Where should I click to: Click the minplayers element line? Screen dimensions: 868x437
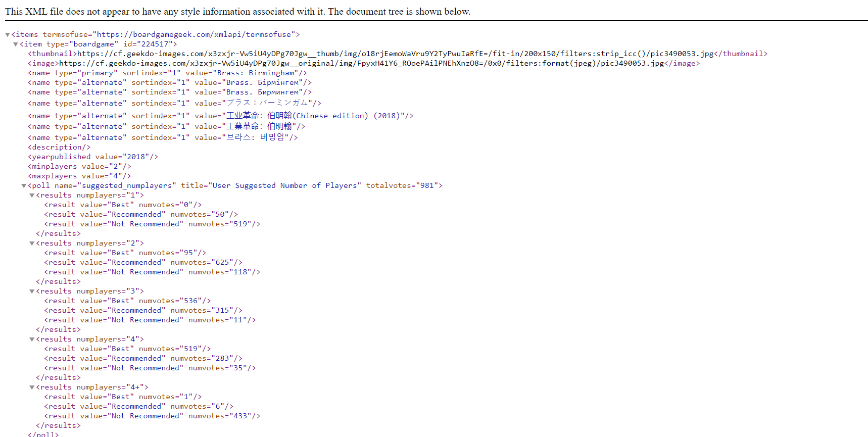pyautogui.click(x=79, y=166)
